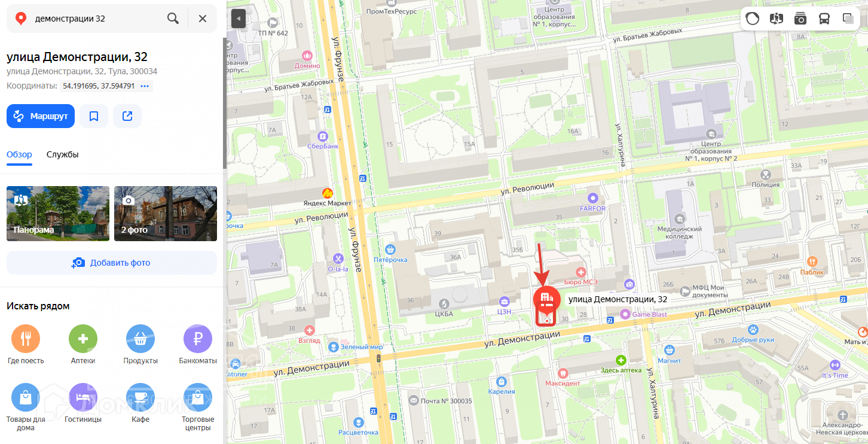Click the search magnifier icon
The height and width of the screenshot is (444, 868).
coord(173,19)
